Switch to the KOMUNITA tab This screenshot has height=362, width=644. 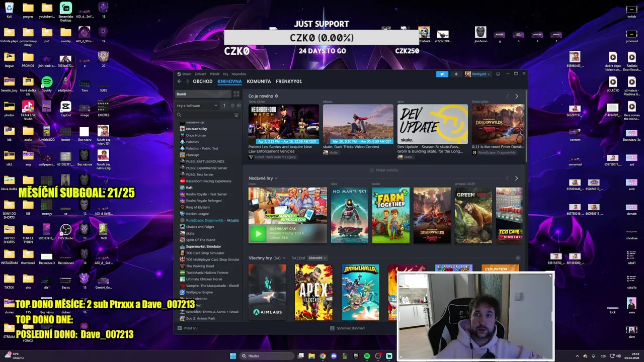coord(259,81)
